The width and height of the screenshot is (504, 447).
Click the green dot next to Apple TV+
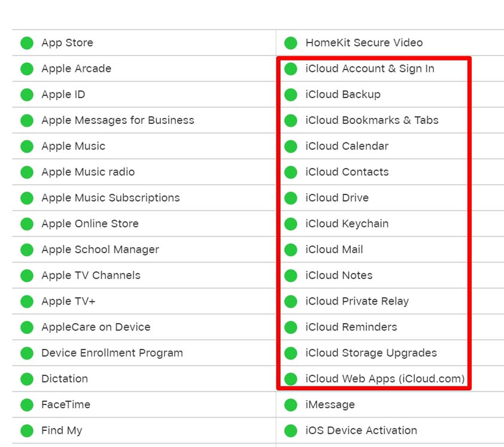pos(27,302)
